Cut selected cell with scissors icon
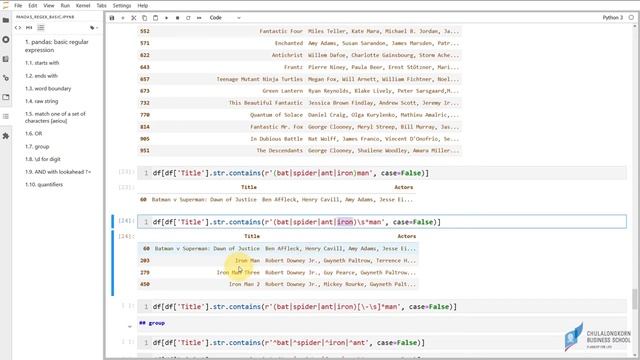Viewport: 640px width, 360px height. click(x=133, y=18)
